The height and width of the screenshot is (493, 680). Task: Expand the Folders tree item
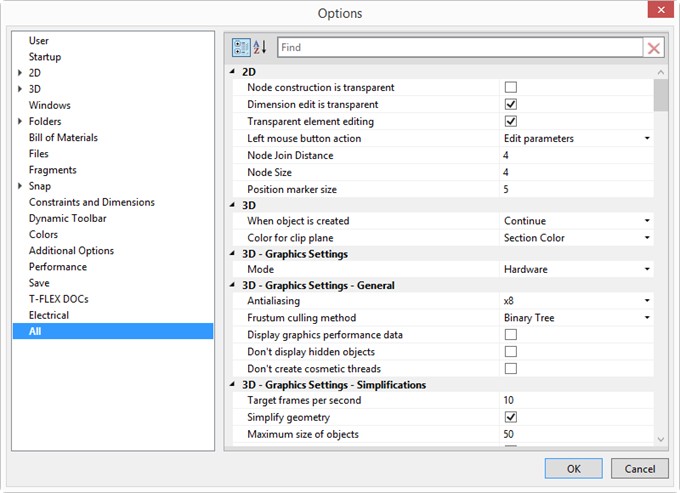(20, 122)
